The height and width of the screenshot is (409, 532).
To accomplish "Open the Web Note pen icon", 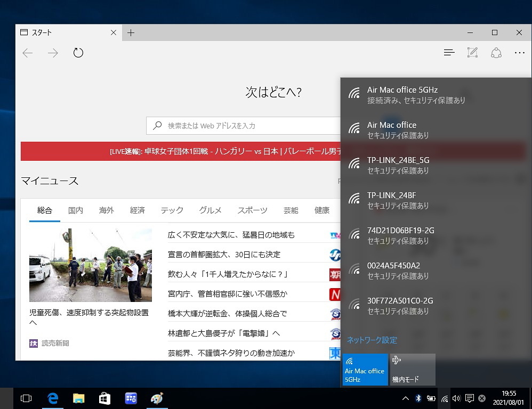I will pos(472,53).
